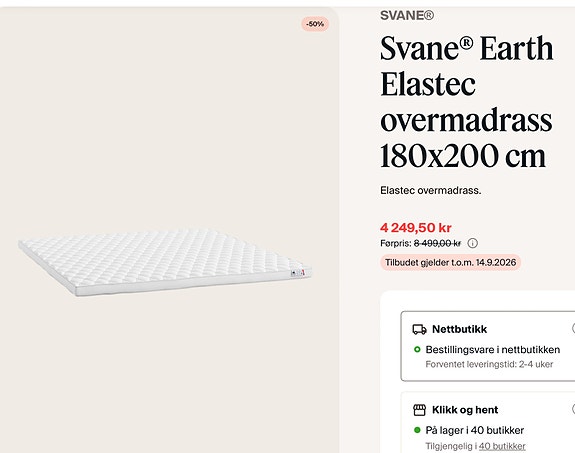
Task: Select the Nettbutikk delivery option card
Action: 488,346
